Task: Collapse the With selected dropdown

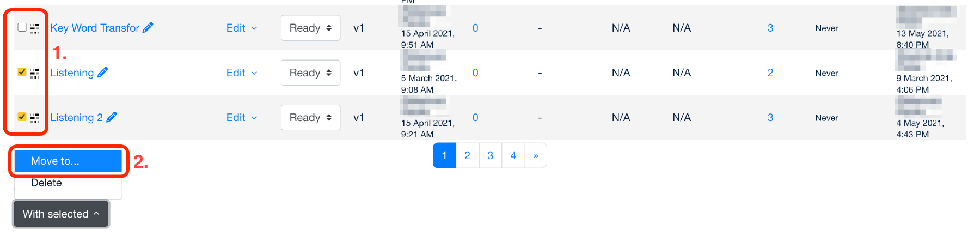Action: click(x=61, y=214)
